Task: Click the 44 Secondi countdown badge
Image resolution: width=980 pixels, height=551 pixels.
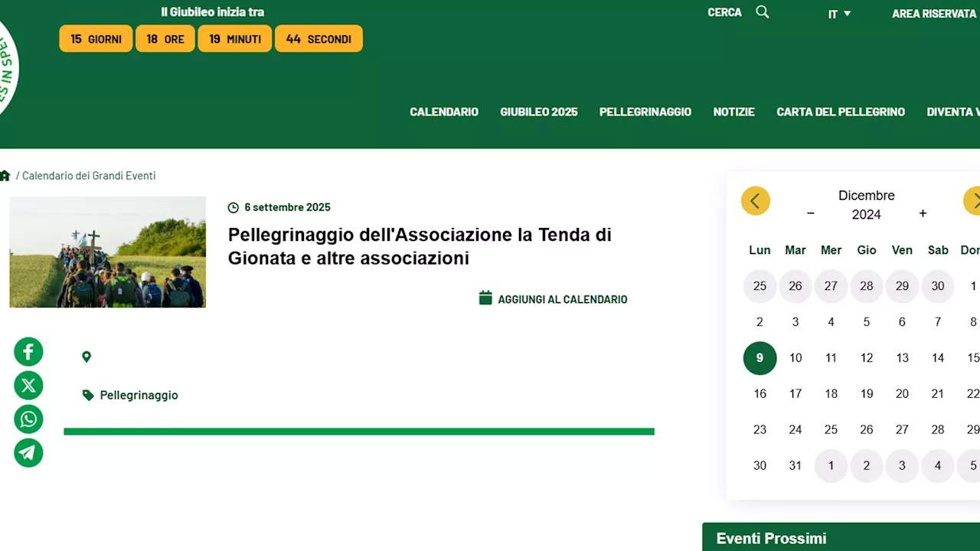Action: pos(318,39)
